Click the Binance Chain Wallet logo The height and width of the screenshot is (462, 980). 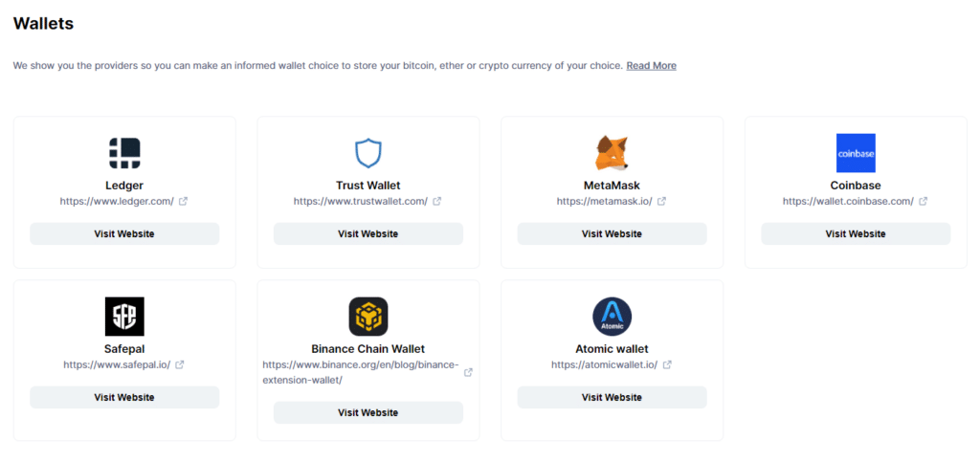tap(368, 317)
